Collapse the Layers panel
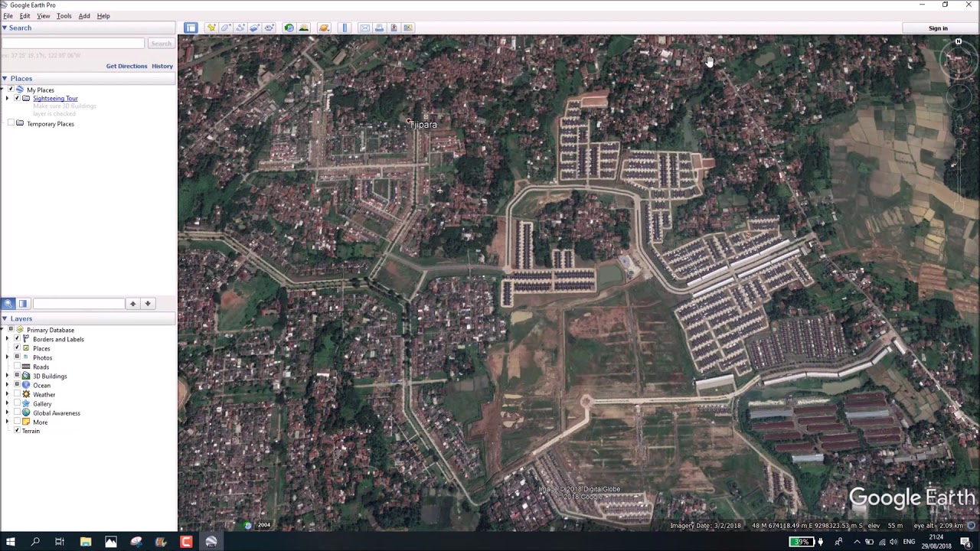Image resolution: width=980 pixels, height=551 pixels. tap(5, 318)
